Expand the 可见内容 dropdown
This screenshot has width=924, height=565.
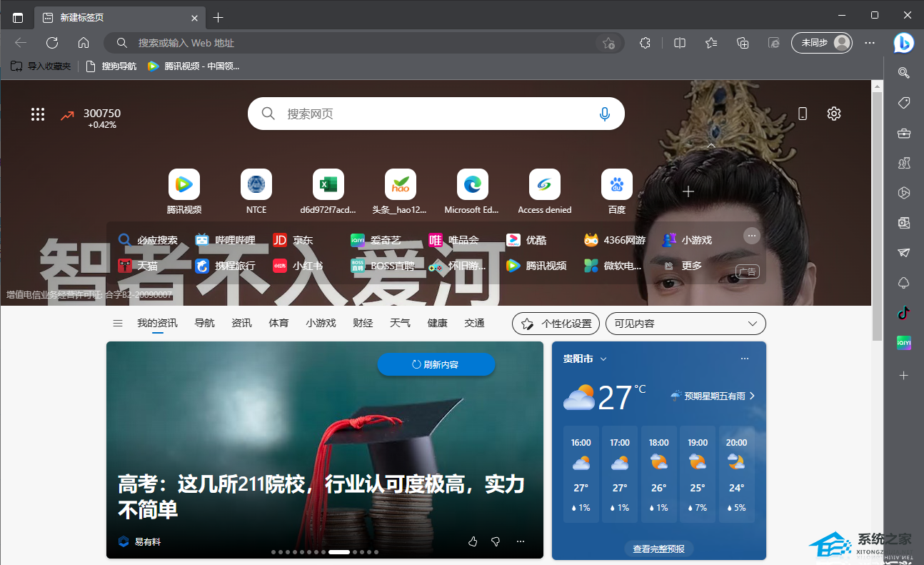pos(686,324)
